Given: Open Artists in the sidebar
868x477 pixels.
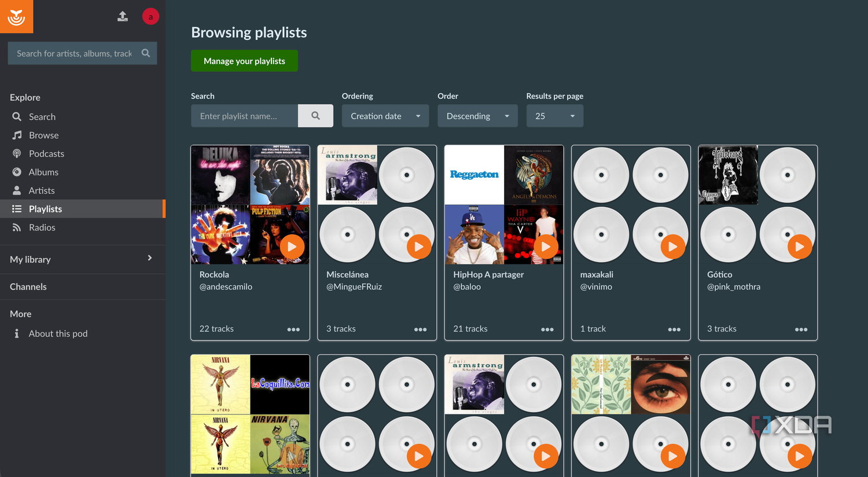Looking at the screenshot, I should (x=83, y=191).
